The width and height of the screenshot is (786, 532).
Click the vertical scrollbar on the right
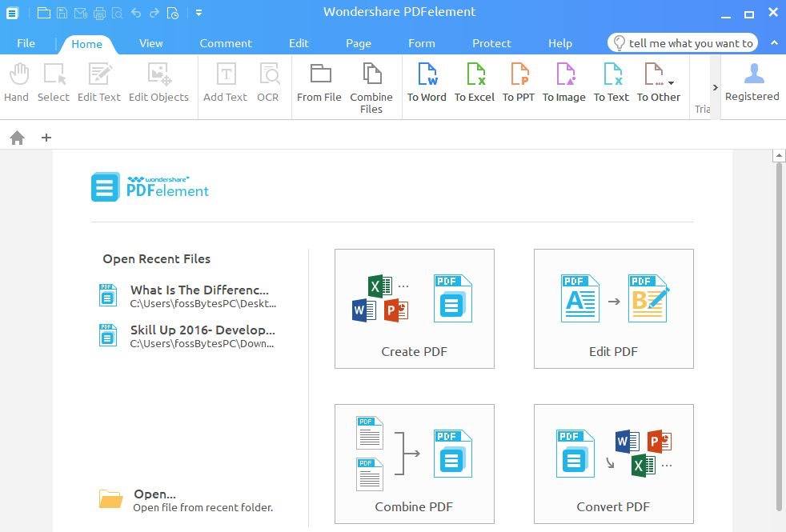[779, 336]
